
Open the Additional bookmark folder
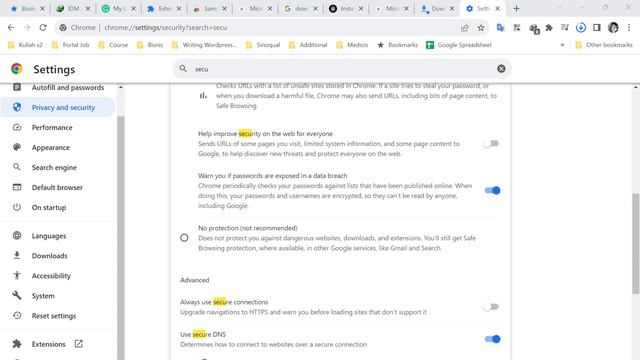click(x=308, y=45)
